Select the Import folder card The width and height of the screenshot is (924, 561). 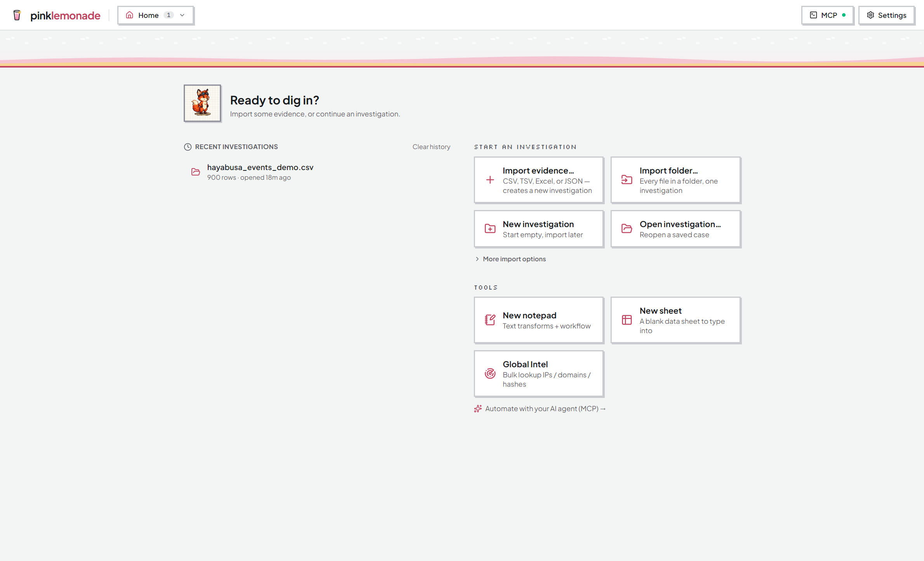[x=676, y=180]
